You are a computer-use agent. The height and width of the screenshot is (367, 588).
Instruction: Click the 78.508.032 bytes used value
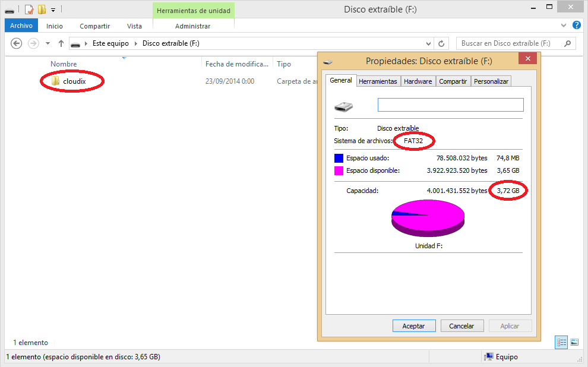point(461,158)
